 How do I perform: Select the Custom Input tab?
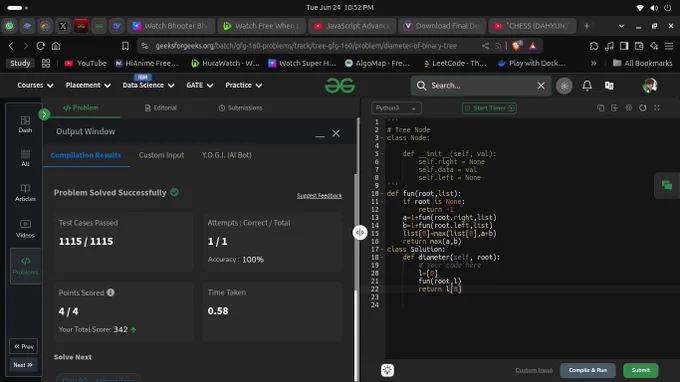[x=161, y=155]
